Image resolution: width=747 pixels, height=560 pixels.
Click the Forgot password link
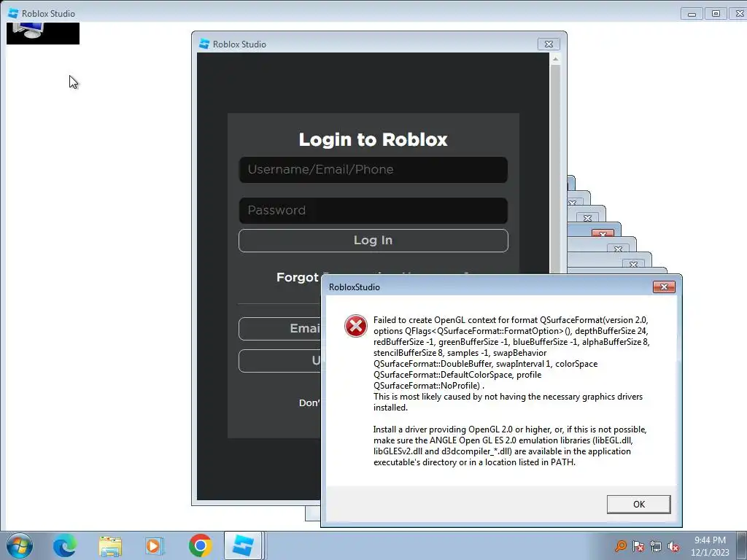(298, 277)
